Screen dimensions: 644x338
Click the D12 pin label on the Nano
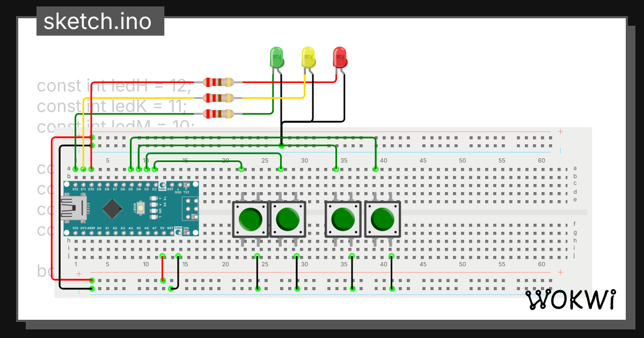(76, 189)
